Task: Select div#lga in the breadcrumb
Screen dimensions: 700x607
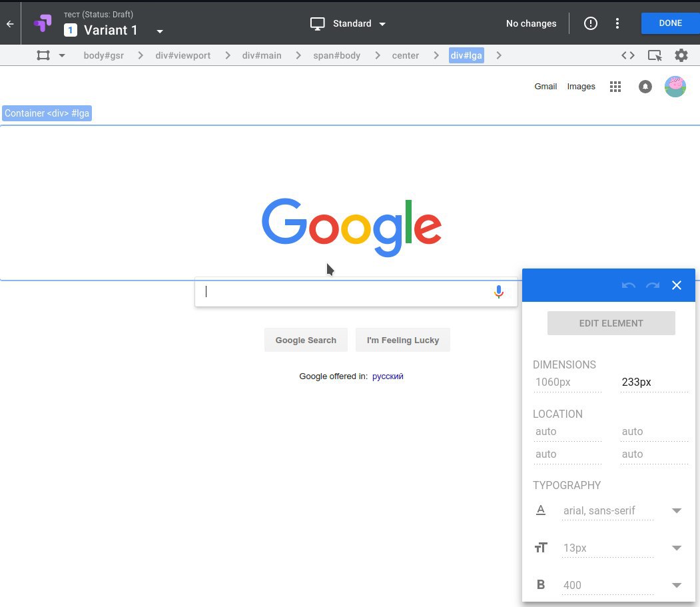Action: (466, 55)
